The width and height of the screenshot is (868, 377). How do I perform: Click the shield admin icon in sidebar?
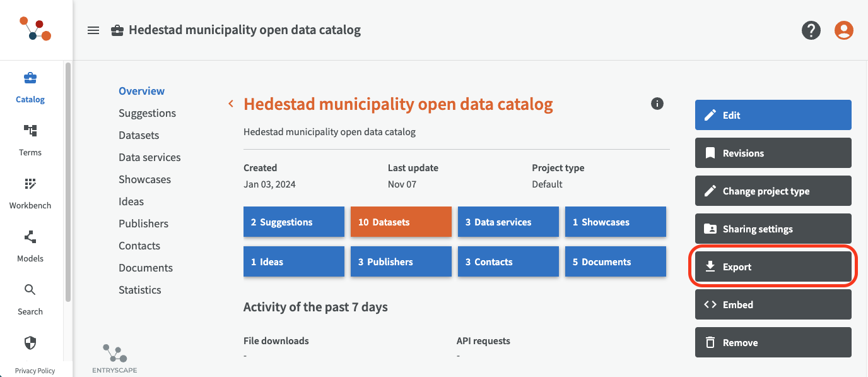coord(30,343)
